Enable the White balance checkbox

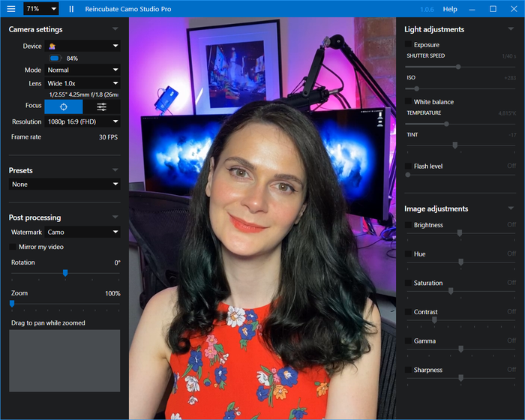pos(408,101)
